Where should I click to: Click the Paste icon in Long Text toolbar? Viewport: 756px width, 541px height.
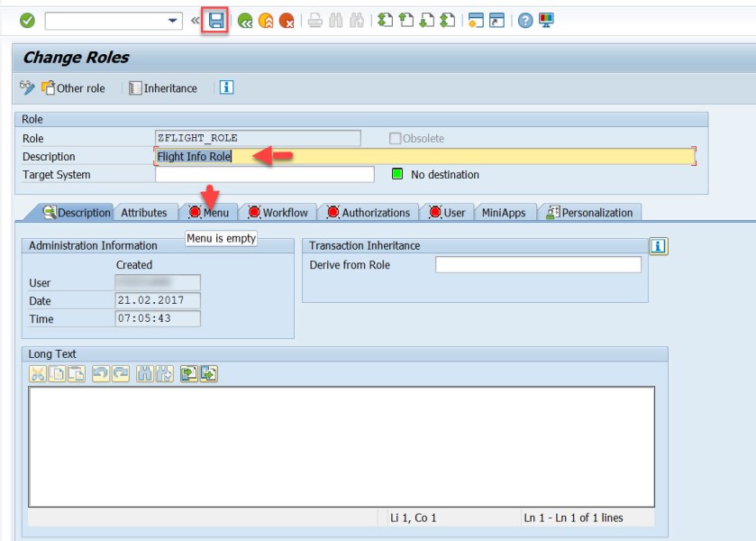[x=77, y=373]
